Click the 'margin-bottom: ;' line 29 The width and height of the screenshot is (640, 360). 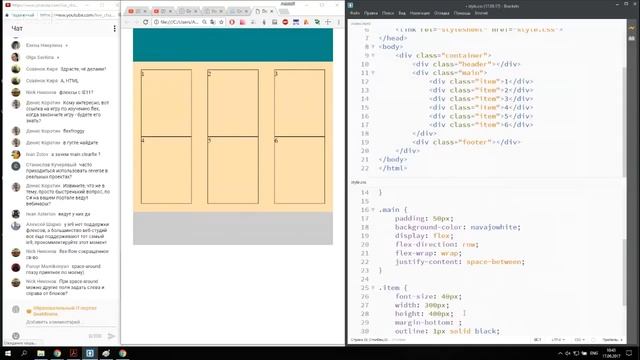coord(428,322)
